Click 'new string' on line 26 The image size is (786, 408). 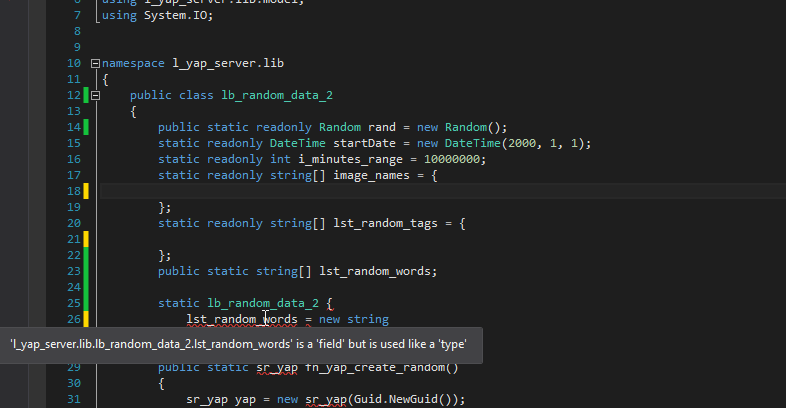tap(354, 319)
